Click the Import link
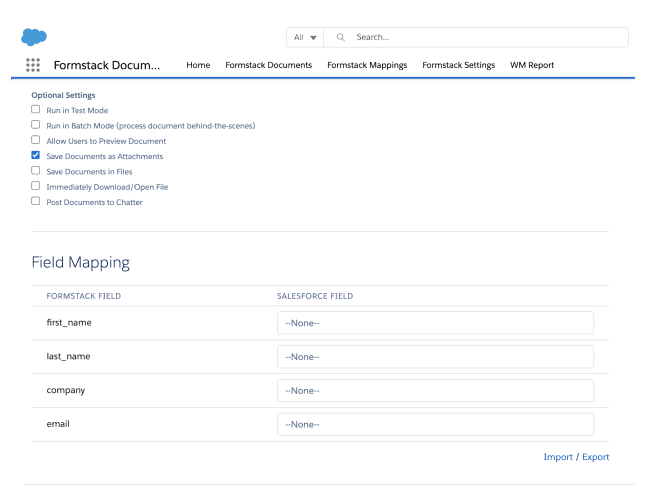This screenshot has height=504, width=648. click(x=557, y=457)
